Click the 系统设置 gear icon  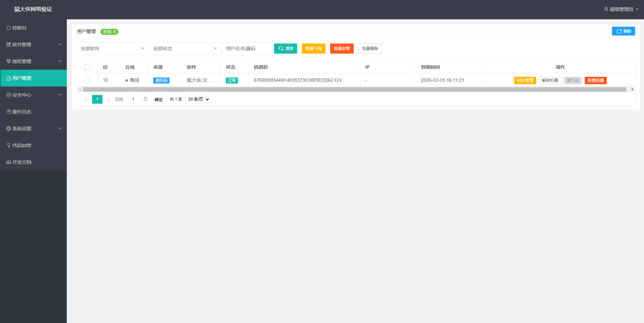pyautogui.click(x=9, y=129)
